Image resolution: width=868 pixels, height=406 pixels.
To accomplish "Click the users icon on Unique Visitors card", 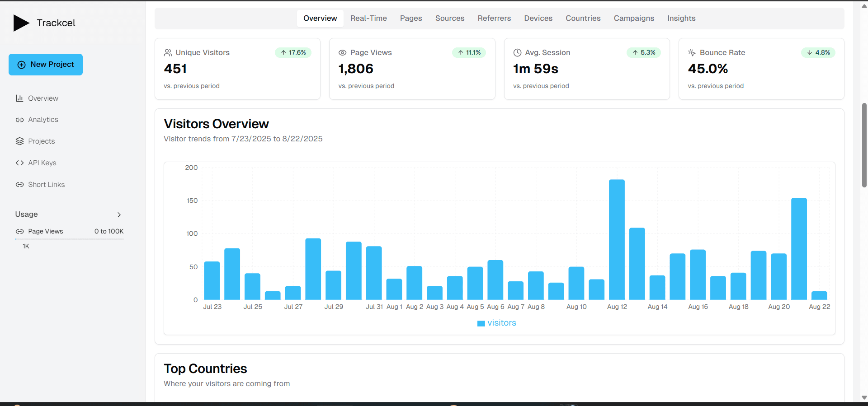I will coord(168,53).
